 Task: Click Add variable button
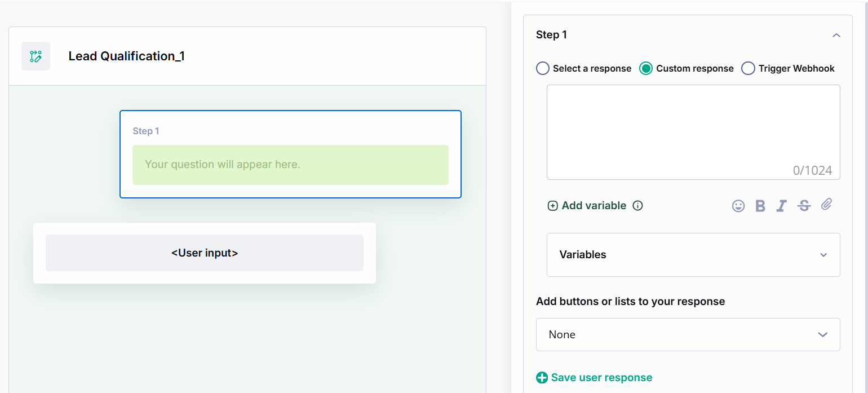(x=587, y=206)
